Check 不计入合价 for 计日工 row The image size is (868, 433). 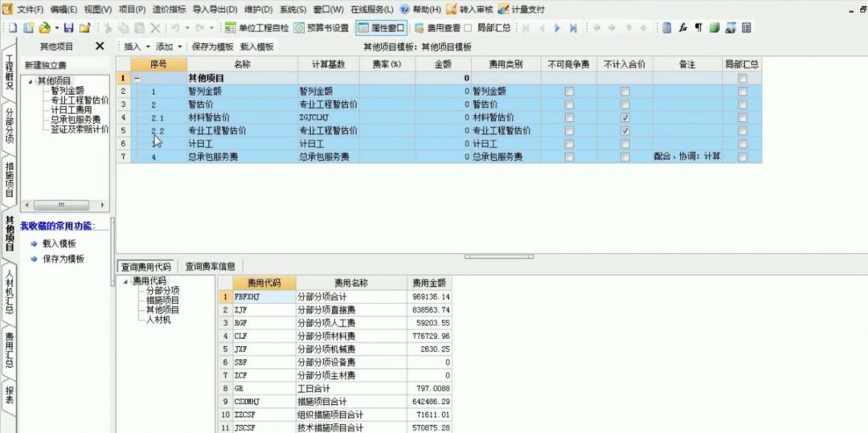click(x=625, y=144)
